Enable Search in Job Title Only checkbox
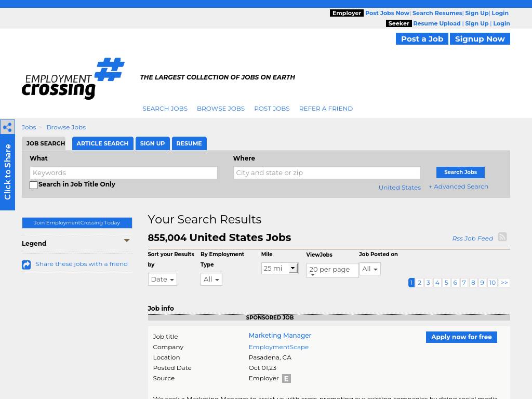The height and width of the screenshot is (399, 532). click(34, 185)
